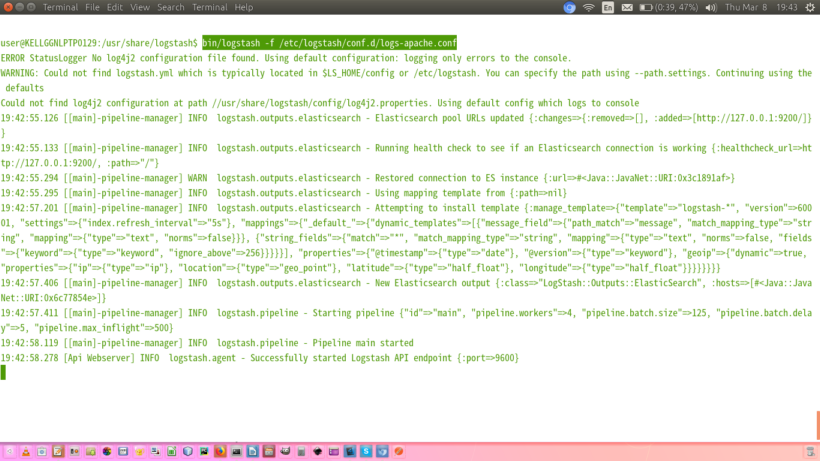Image resolution: width=820 pixels, height=461 pixels.
Task: Expand the En keyboard layout menu
Action: click(608, 7)
